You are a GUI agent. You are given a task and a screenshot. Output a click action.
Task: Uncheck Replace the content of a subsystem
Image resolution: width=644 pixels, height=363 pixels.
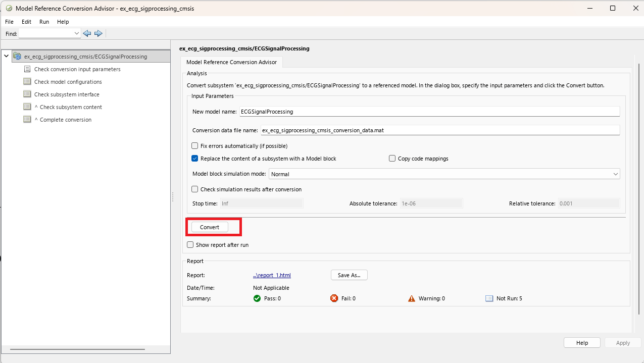(x=195, y=159)
